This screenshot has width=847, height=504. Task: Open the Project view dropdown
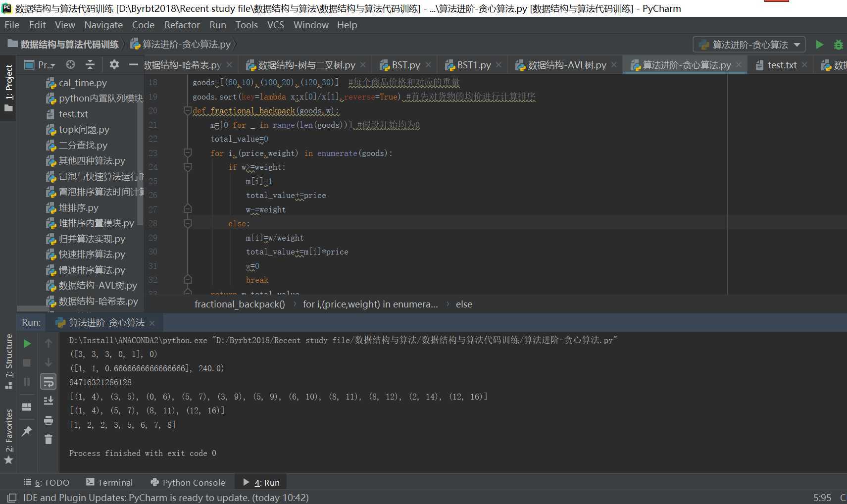click(40, 64)
